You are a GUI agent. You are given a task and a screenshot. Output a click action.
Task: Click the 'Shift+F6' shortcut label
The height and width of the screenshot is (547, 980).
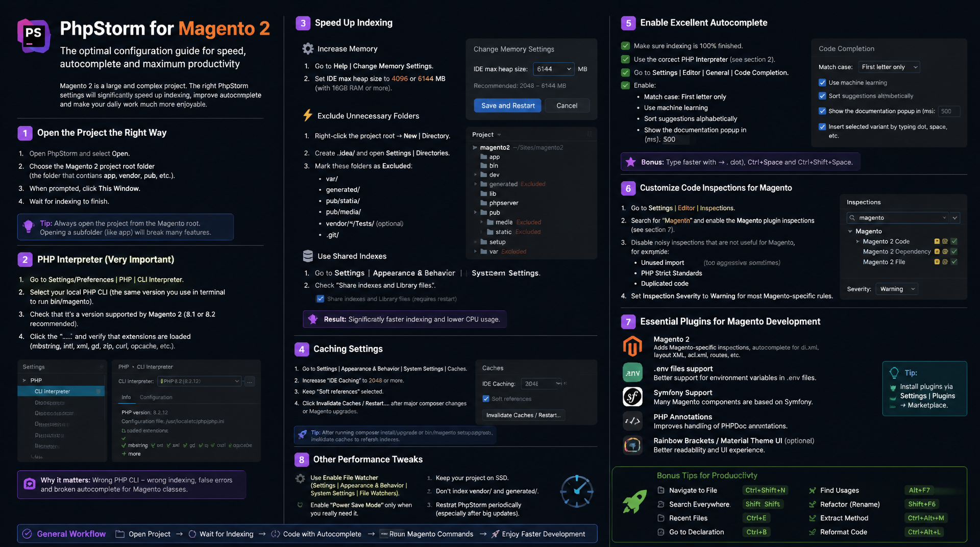[922, 504]
